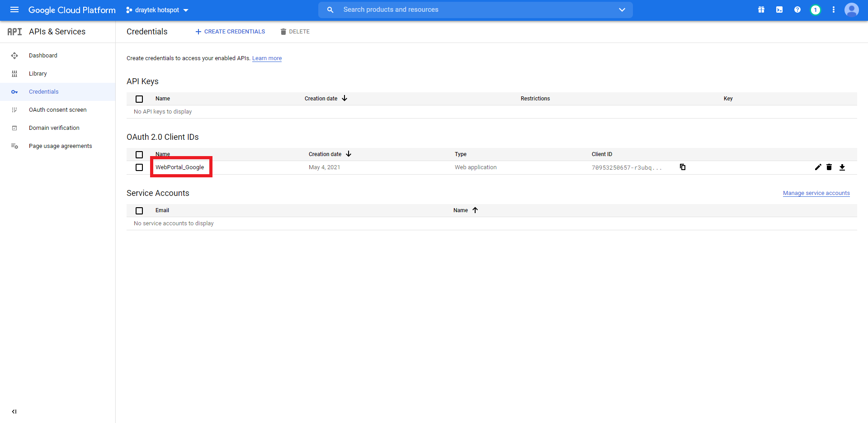Open the help question mark icon
868x423 pixels.
[x=797, y=10]
